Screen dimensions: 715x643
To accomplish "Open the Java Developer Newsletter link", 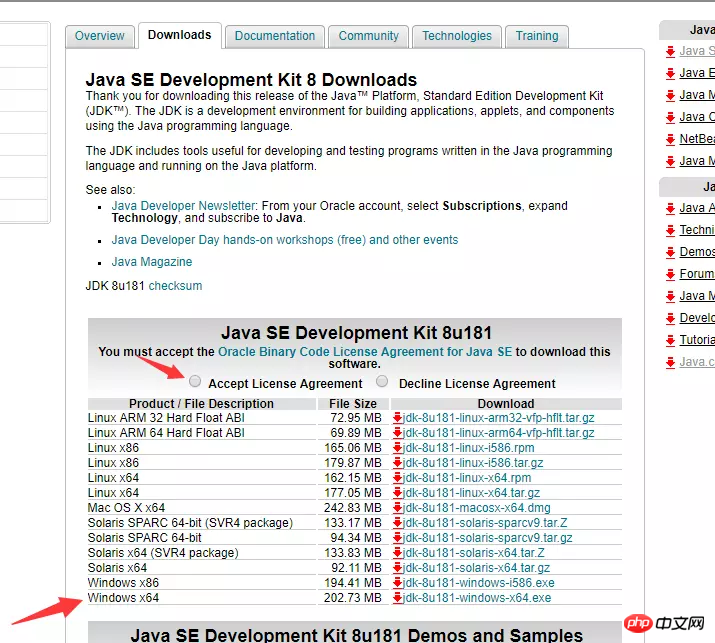I will tap(183, 206).
